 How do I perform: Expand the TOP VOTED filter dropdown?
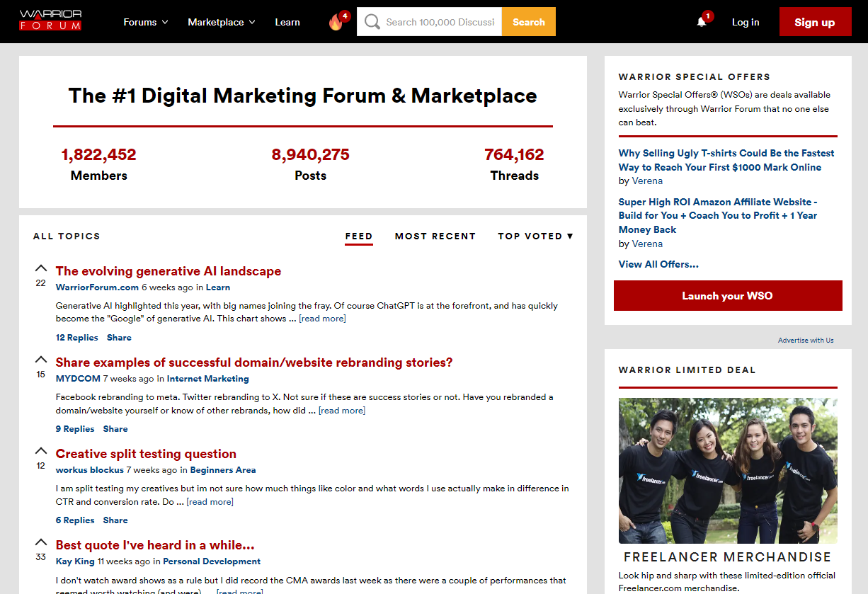click(x=535, y=236)
